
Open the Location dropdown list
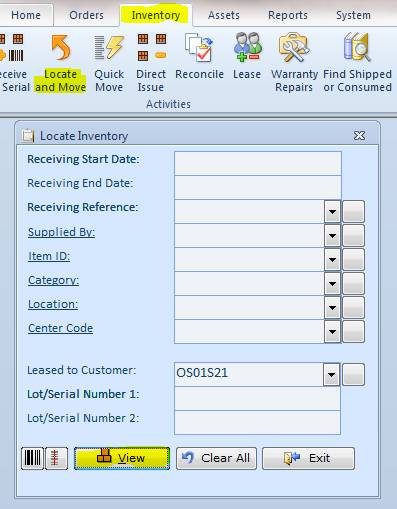(332, 307)
